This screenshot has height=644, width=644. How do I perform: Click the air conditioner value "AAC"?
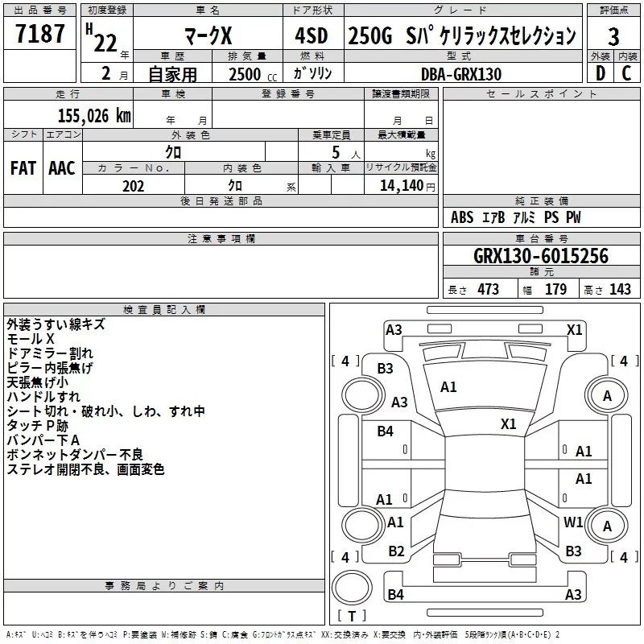[62, 168]
